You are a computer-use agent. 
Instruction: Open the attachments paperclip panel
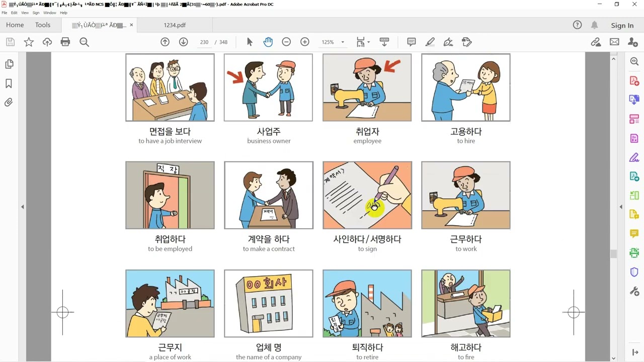[x=9, y=103]
